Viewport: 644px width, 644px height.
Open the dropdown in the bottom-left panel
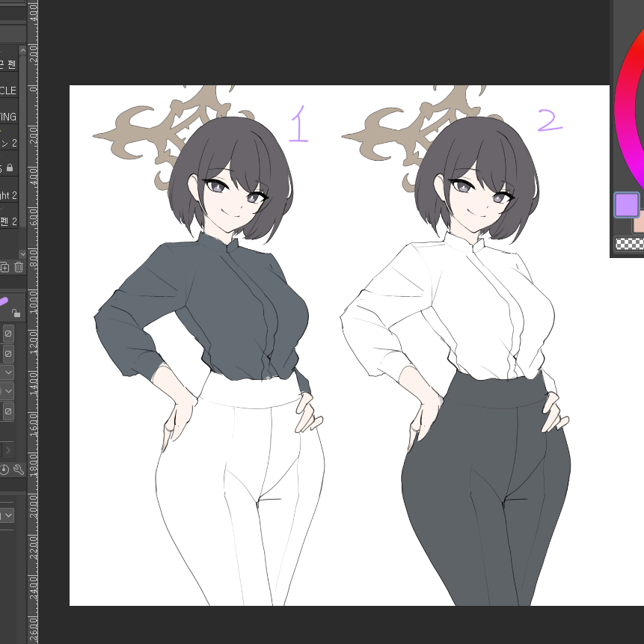click(7, 515)
